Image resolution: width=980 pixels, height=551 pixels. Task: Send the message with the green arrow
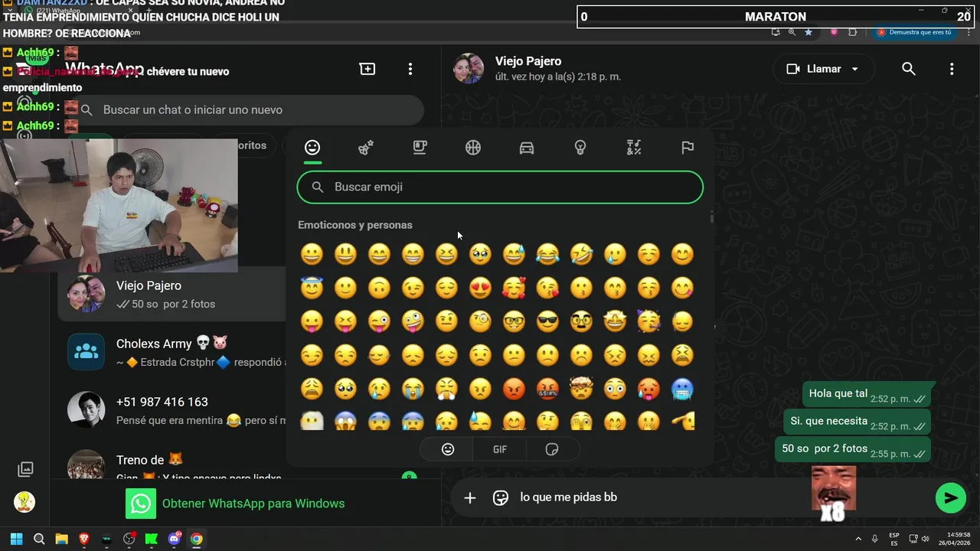(951, 497)
